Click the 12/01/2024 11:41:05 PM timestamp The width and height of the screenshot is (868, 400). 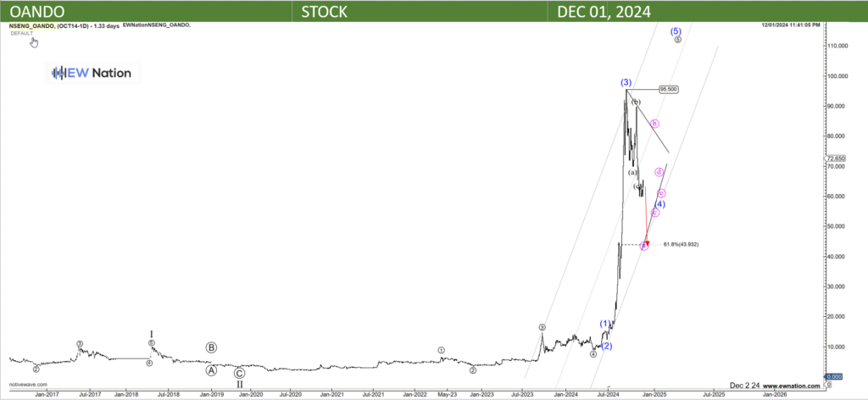[x=791, y=25]
